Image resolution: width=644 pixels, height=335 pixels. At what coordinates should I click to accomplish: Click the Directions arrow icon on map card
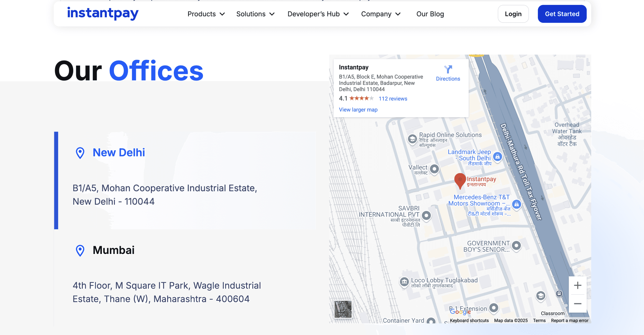tap(448, 70)
